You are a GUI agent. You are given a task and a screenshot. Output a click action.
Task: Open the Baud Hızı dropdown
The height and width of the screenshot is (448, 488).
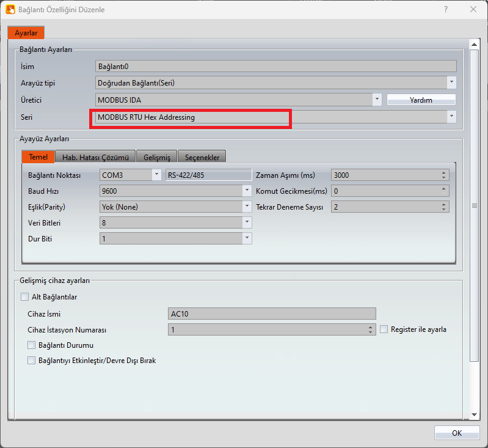click(247, 191)
